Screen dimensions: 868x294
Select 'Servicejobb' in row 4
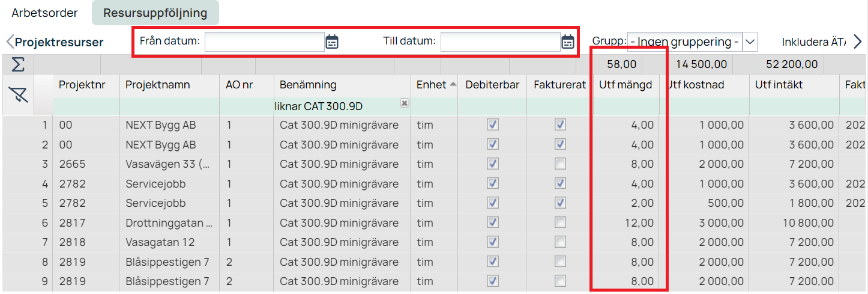tap(155, 183)
